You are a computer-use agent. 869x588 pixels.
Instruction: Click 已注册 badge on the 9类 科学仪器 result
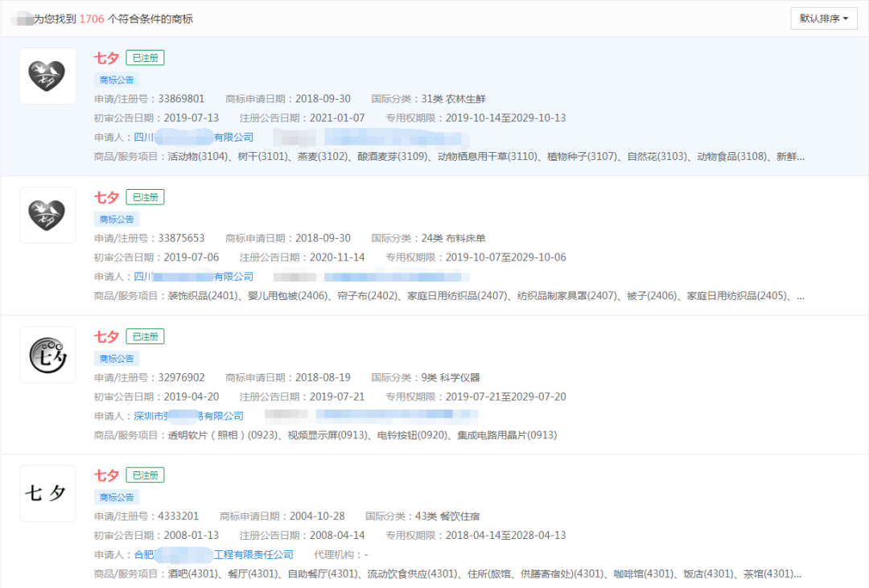(x=145, y=336)
